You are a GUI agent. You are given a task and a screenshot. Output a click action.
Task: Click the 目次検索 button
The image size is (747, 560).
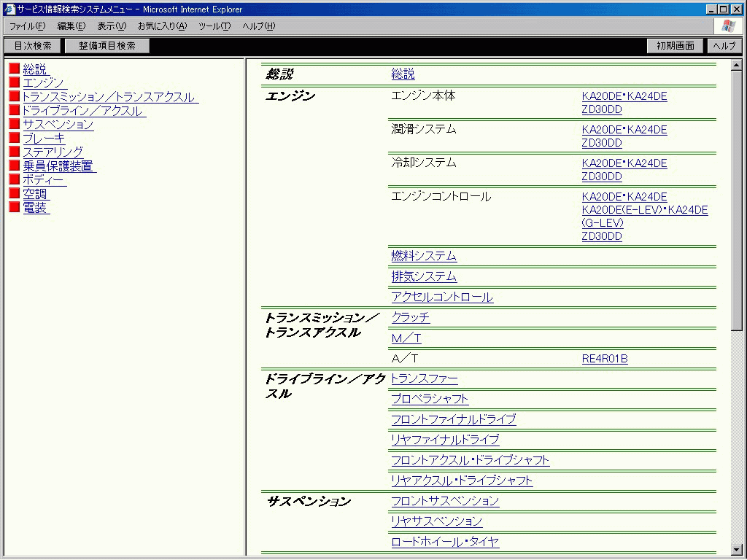(33, 46)
